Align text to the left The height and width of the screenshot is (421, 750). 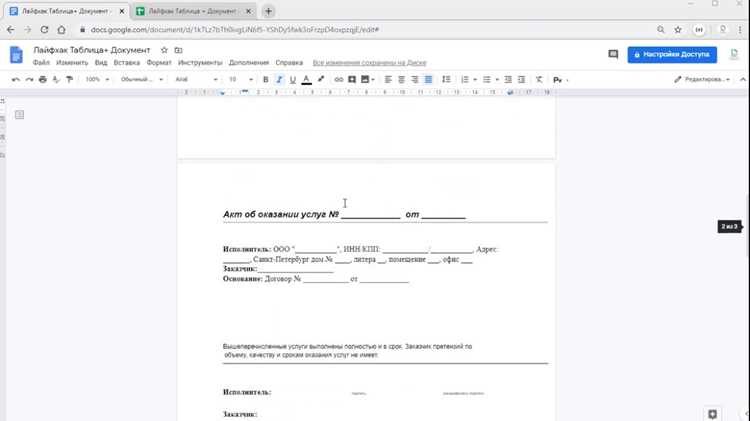pyautogui.click(x=388, y=79)
